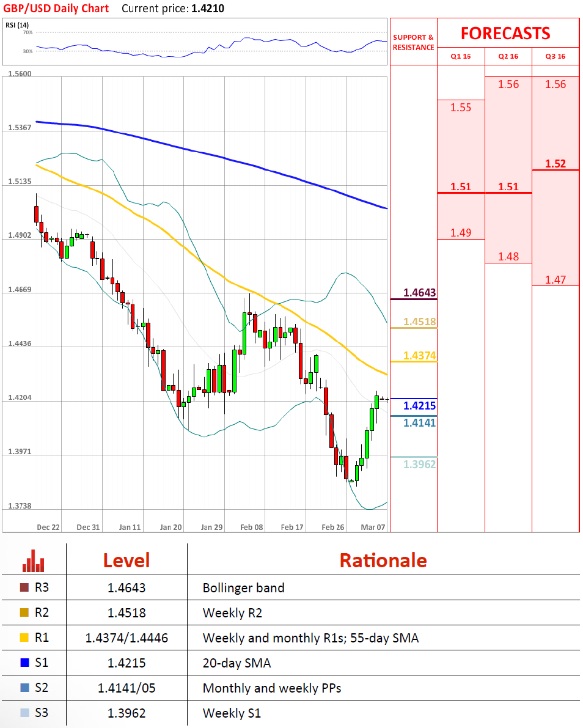Click the Q1 16 lower forecast 1.49

[461, 233]
